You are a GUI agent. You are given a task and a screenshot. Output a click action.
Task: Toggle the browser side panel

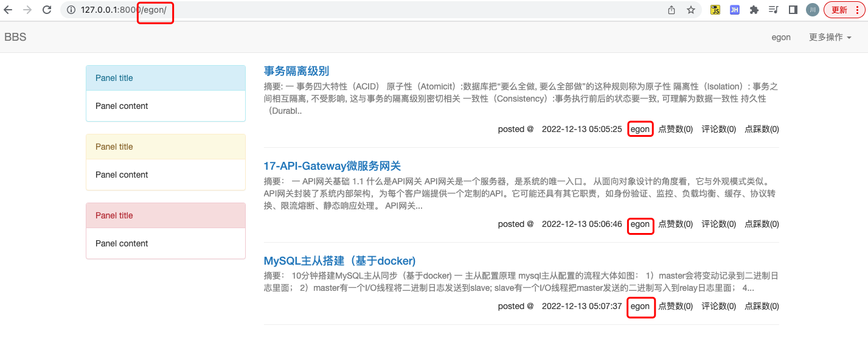(x=793, y=10)
